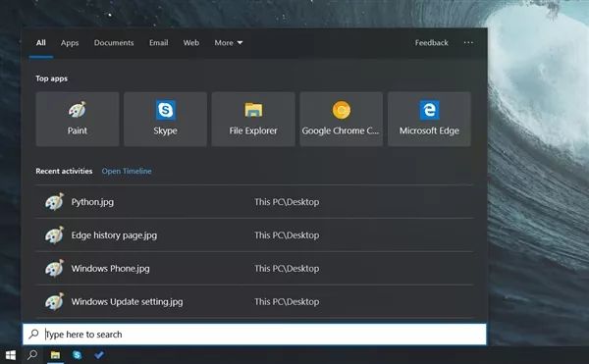This screenshot has height=364, width=589.
Task: Switch to the Apps tab
Action: (70, 43)
